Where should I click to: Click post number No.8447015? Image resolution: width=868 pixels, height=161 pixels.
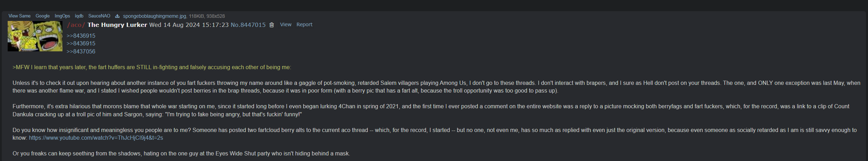point(248,25)
